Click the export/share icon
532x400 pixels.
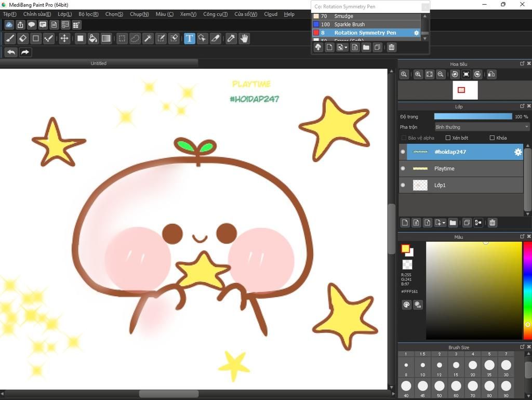point(20,25)
